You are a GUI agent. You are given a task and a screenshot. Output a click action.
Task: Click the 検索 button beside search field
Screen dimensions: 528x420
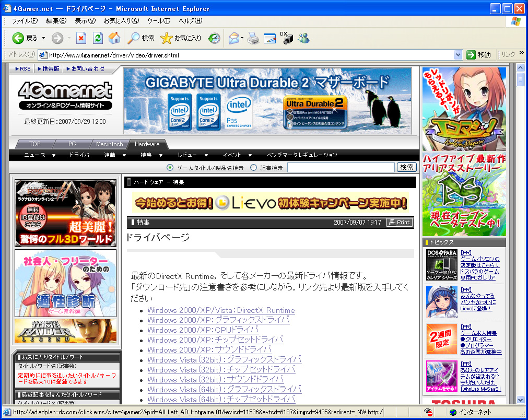(407, 167)
